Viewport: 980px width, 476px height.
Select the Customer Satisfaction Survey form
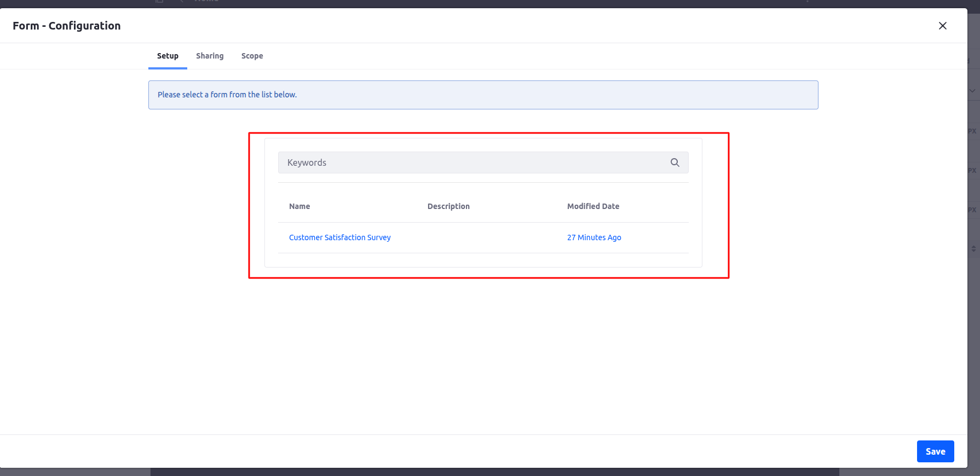pyautogui.click(x=340, y=237)
